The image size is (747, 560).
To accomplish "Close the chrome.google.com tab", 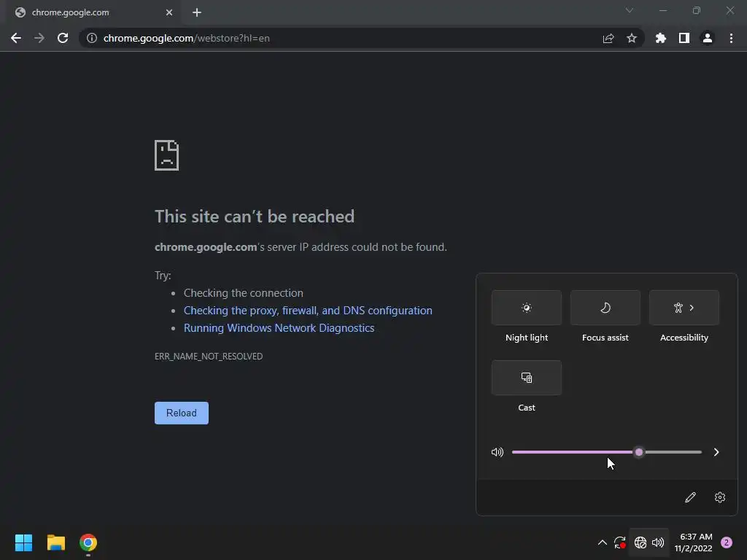I will click(169, 12).
